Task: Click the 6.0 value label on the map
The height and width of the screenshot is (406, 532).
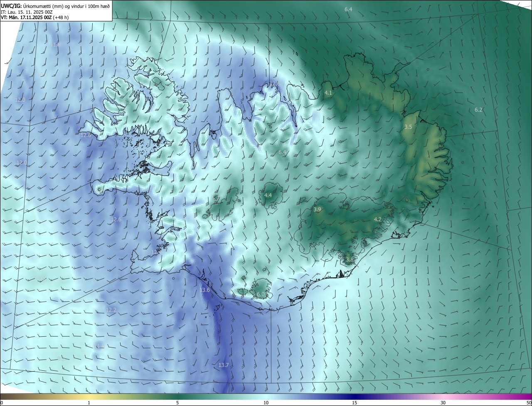Action: click(x=261, y=294)
